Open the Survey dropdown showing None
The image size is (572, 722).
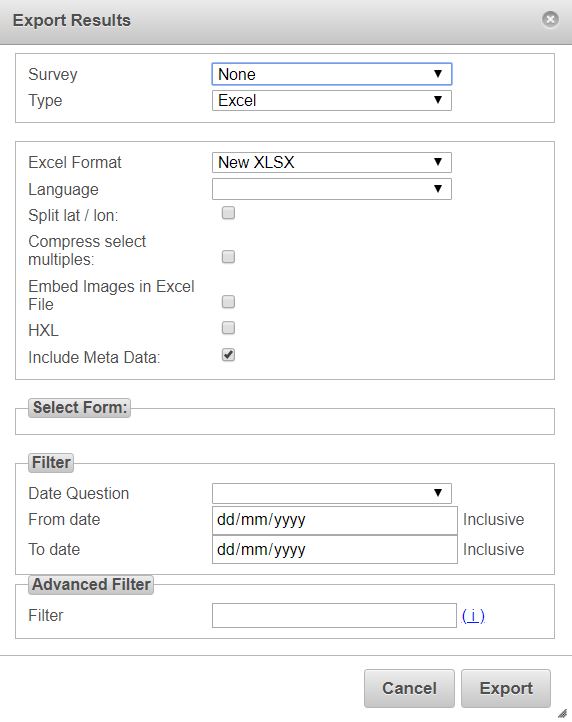coord(332,74)
